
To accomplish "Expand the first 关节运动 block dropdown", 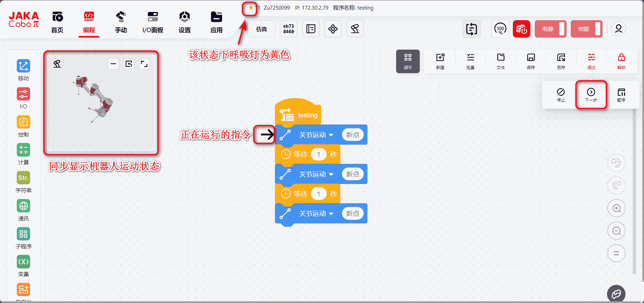I will (x=331, y=135).
